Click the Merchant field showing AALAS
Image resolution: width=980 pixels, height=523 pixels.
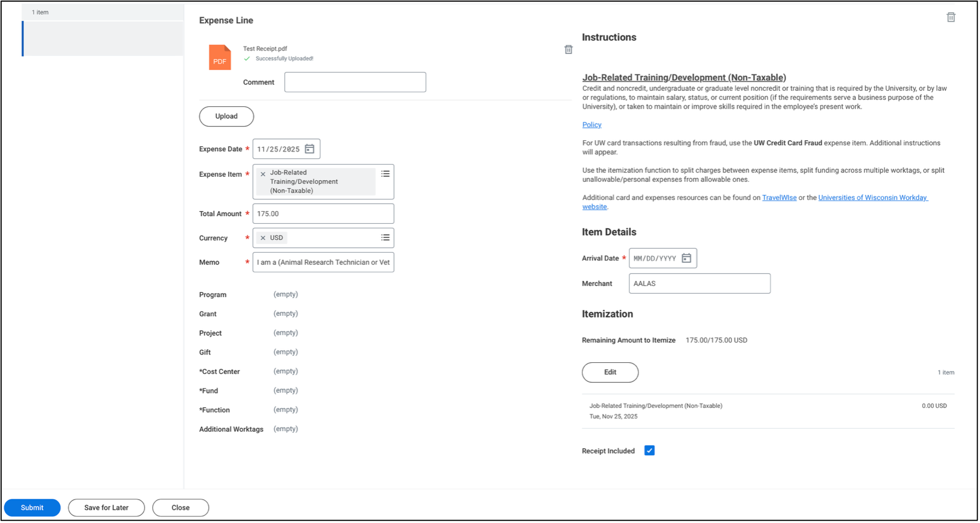[x=699, y=284]
